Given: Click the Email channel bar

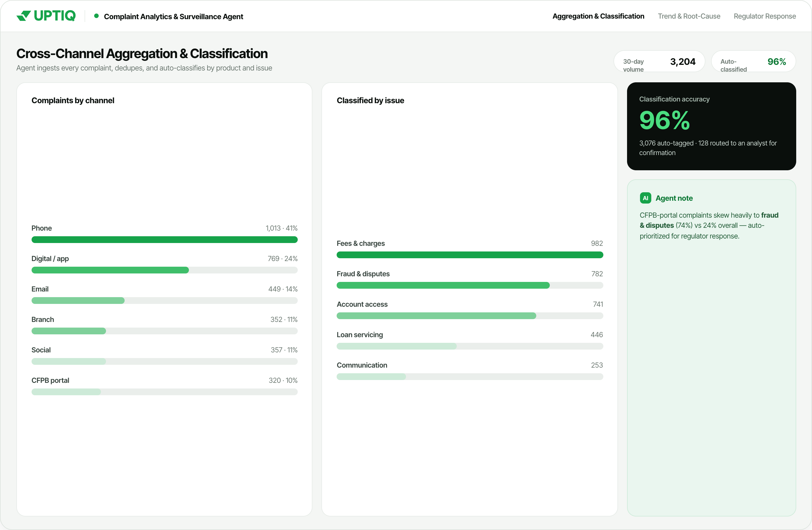Looking at the screenshot, I should click(x=164, y=301).
